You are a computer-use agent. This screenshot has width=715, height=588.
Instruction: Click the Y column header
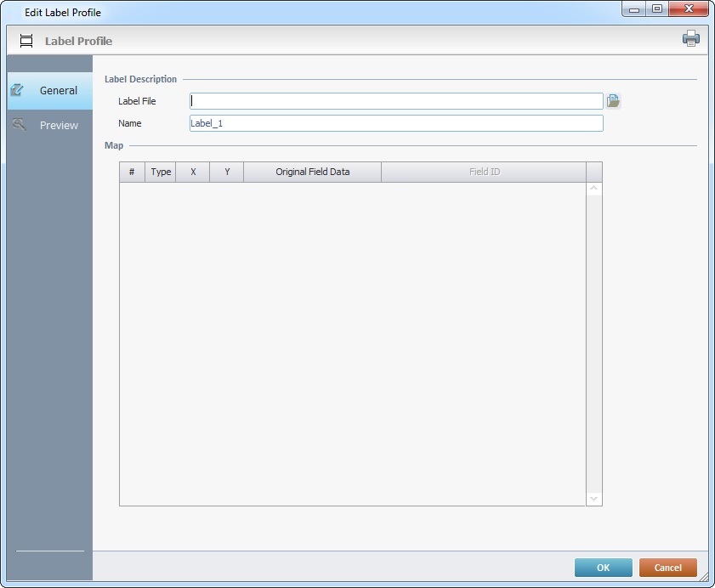tap(227, 172)
